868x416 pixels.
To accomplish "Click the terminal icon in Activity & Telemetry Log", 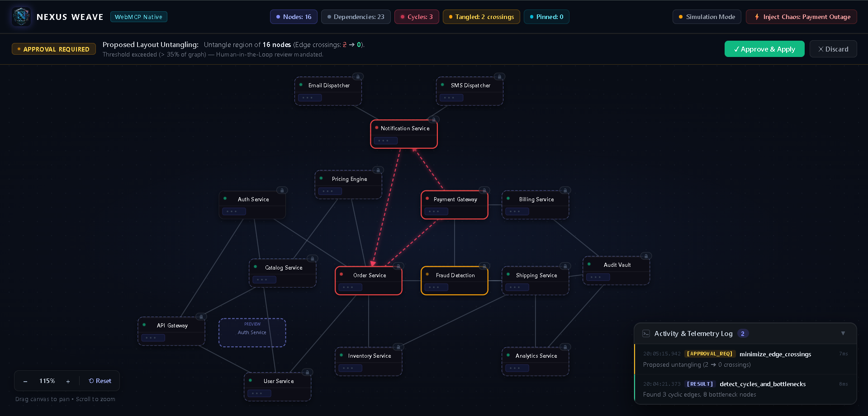I will (x=646, y=334).
